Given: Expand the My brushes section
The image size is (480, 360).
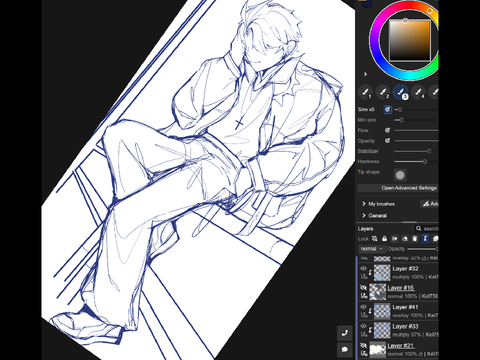Looking at the screenshot, I should tap(378, 204).
